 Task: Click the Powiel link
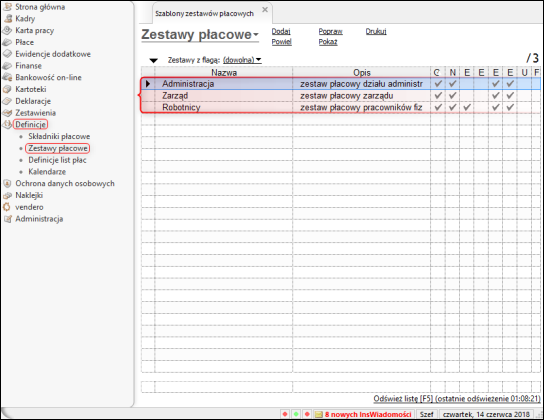pos(281,42)
